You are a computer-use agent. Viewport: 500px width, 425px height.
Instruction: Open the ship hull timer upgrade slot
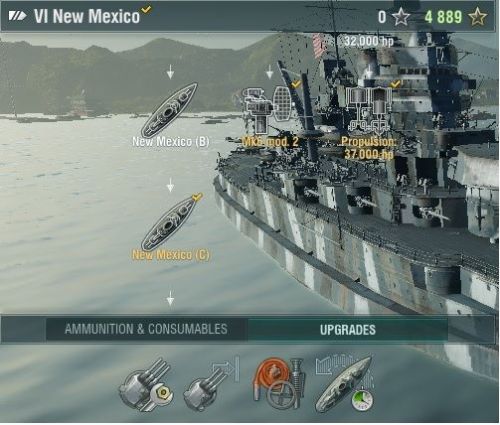(345, 384)
